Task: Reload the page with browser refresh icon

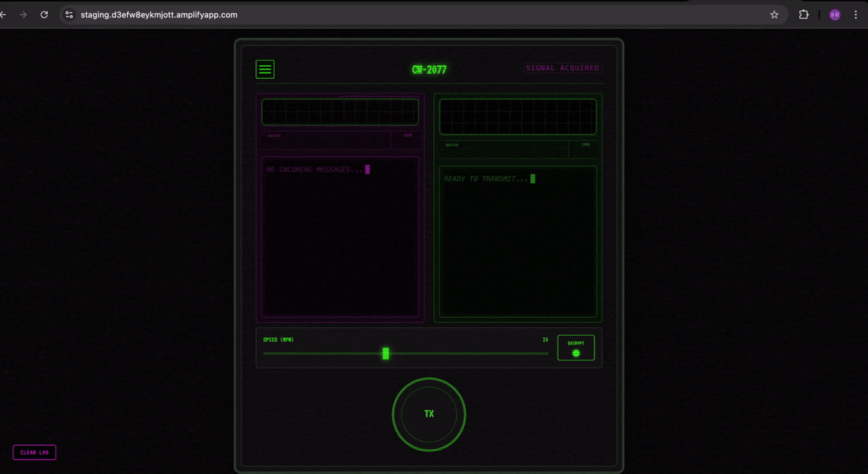Action: [x=45, y=14]
